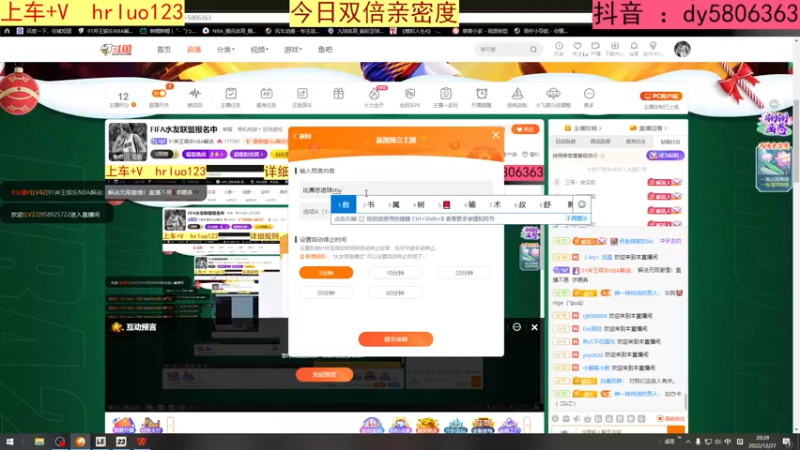Image resolution: width=800 pixels, height=450 pixels.
Task: Select the 10 minutes auto-stop option
Action: point(395,273)
